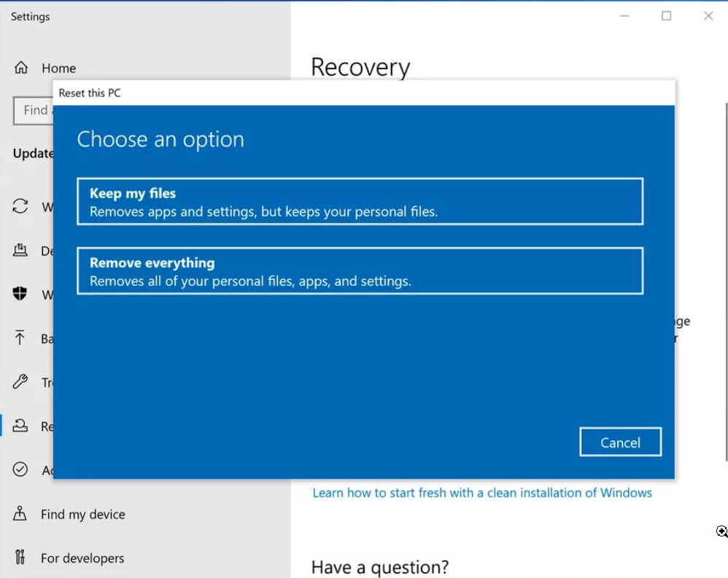Close the Settings window
The image size is (728, 578).
click(x=708, y=16)
